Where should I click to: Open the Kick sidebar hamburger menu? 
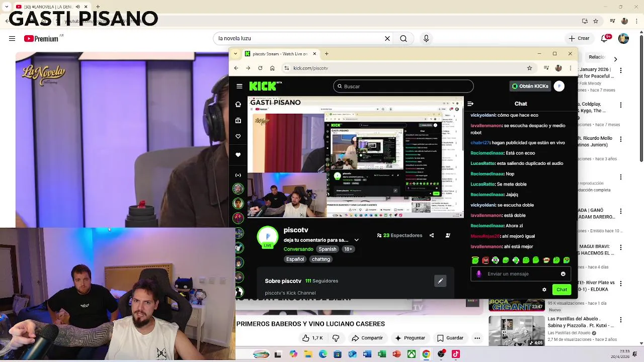point(239,86)
